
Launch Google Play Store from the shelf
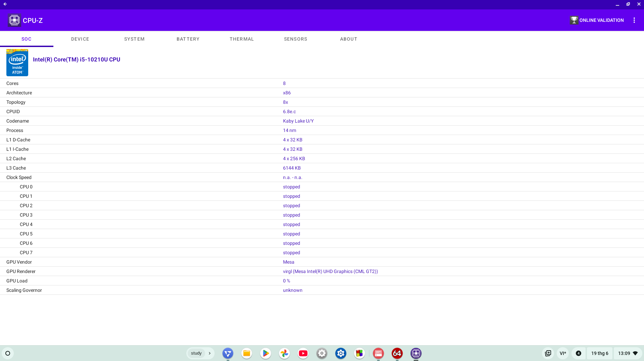click(266, 353)
